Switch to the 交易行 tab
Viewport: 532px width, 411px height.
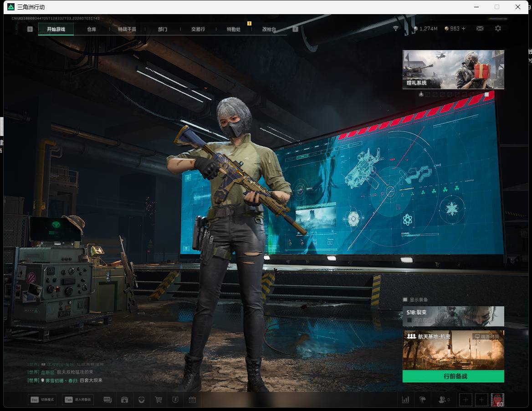coord(198,29)
